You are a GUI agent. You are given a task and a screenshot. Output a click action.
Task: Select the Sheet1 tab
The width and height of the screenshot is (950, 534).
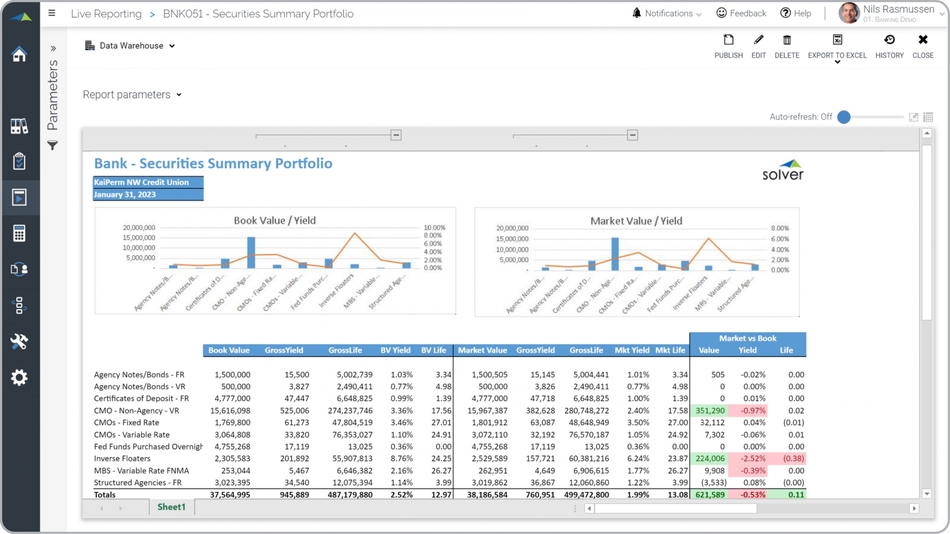pyautogui.click(x=171, y=508)
